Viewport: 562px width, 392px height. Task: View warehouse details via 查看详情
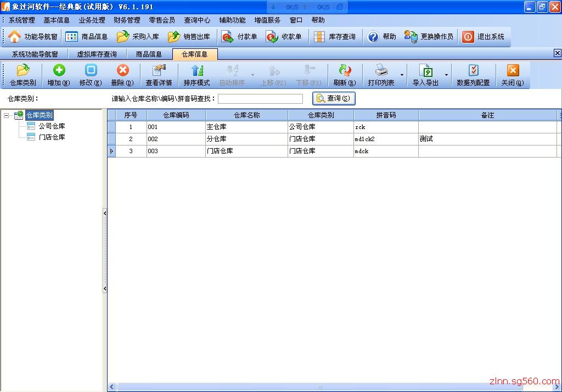(159, 75)
